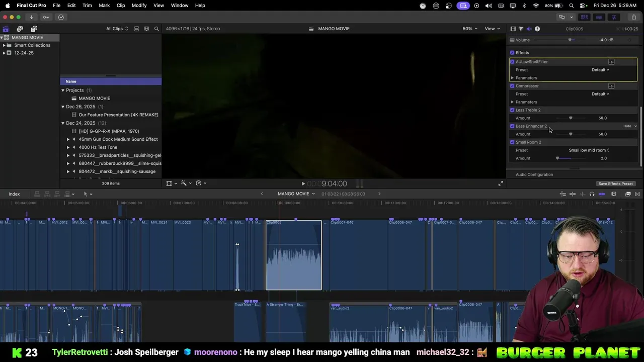This screenshot has height=362, width=644.
Task: Disable the AULowShelfFilter effect checkbox
Action: coord(512,62)
